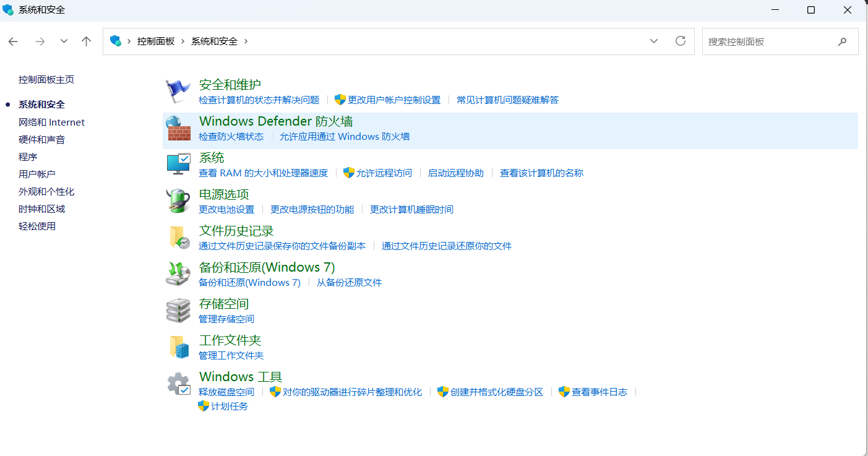Click the shield icon beside 更改用户帐户控制设置
This screenshot has width=868, height=456.
pos(340,100)
